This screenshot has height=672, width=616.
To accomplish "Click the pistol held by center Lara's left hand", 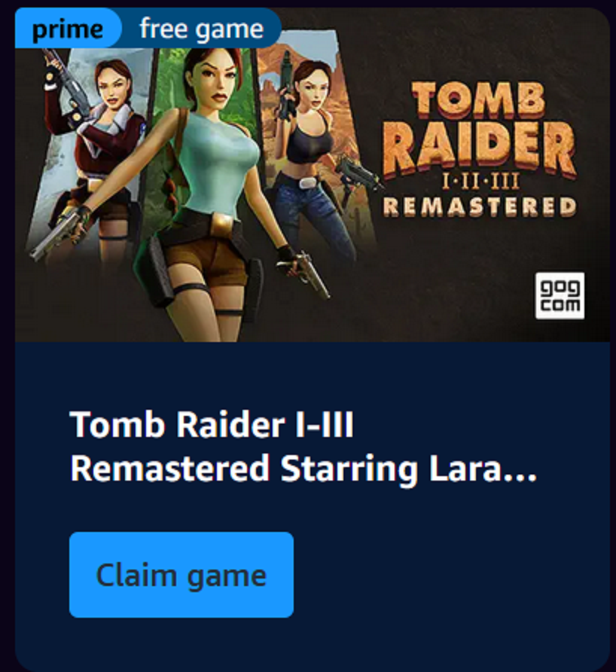I will 312,275.
